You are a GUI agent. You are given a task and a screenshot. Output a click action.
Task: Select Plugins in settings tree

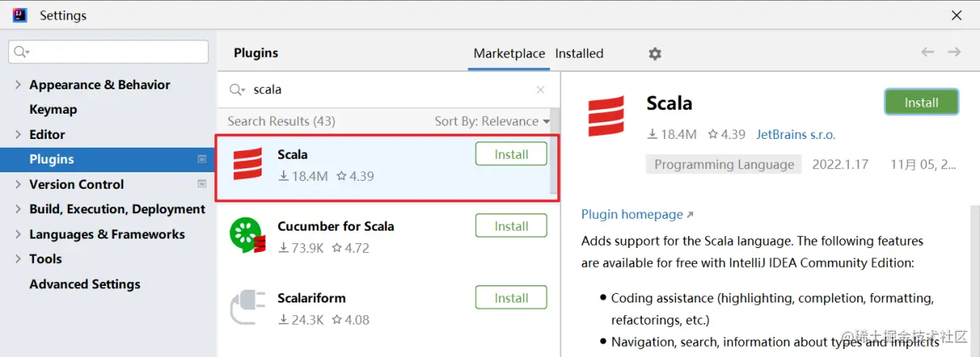(x=108, y=159)
